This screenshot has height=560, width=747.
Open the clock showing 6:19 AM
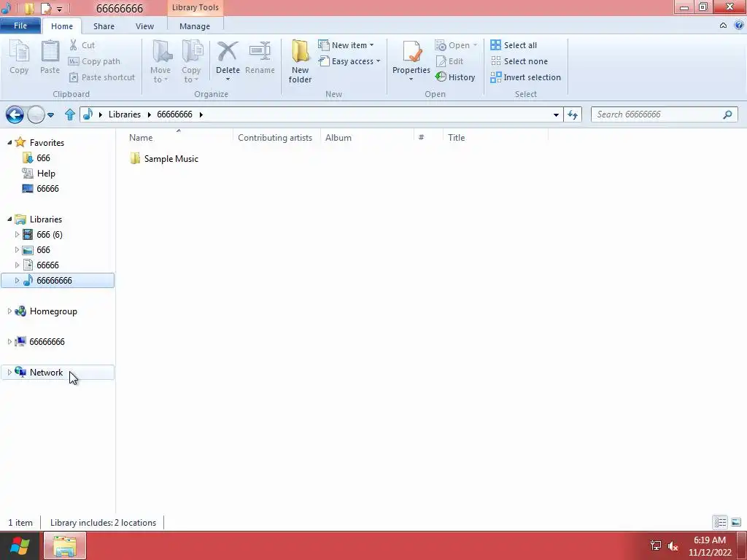coord(710,546)
